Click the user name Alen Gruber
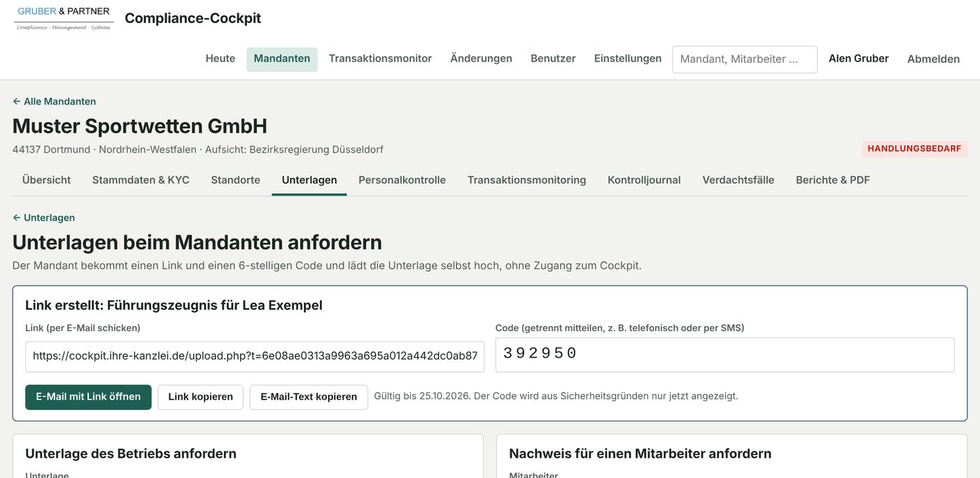The width and height of the screenshot is (980, 478). point(859,59)
